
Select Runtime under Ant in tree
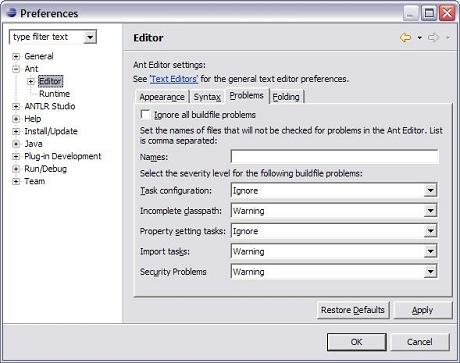(54, 94)
